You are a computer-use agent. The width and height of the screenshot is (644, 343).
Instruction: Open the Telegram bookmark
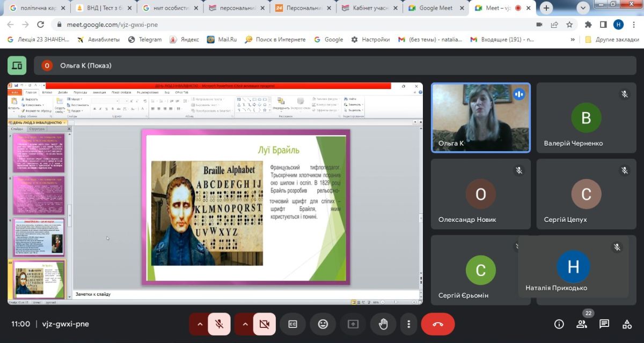(145, 39)
